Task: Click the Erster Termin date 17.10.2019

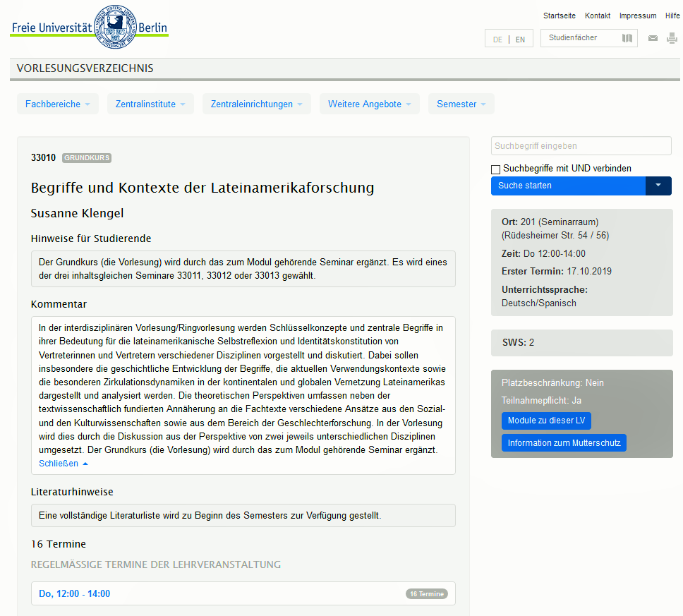Action: (x=589, y=272)
